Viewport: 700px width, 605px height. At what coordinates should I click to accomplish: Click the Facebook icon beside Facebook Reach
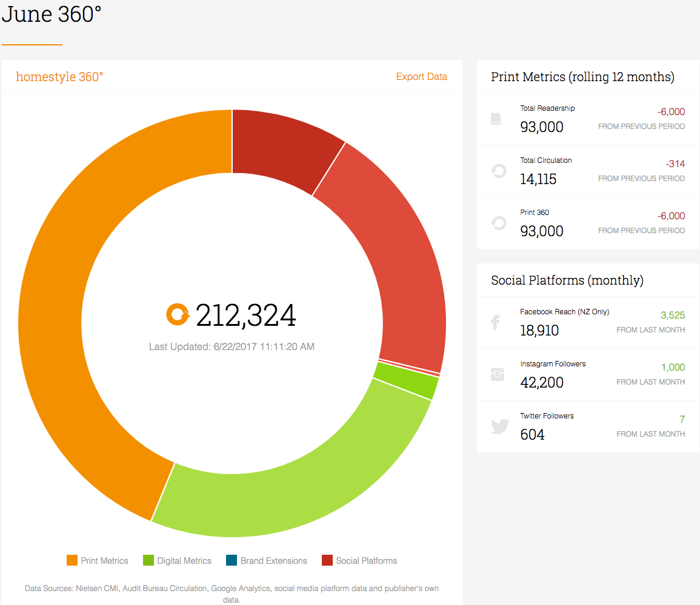pos(495,322)
